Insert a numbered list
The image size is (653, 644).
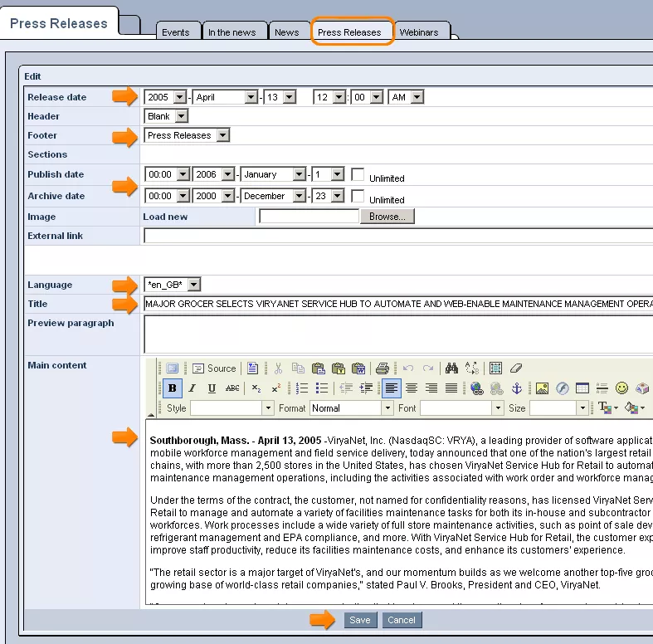click(302, 388)
